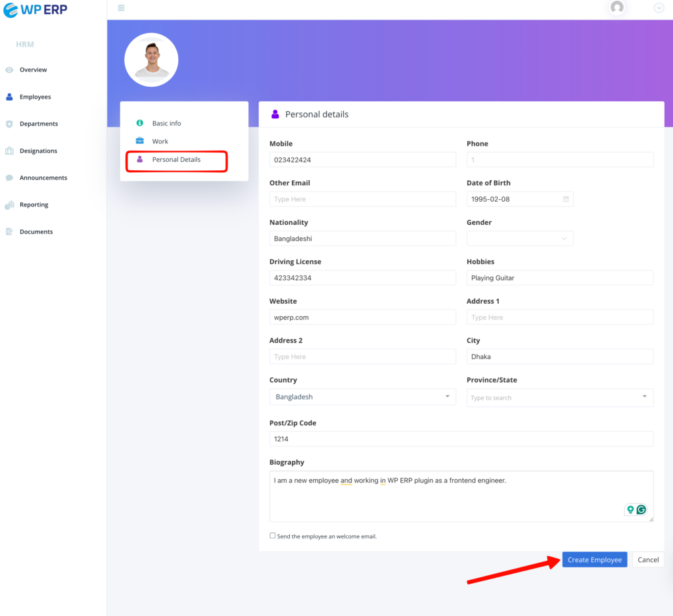Click into the Other Email field
The width and height of the screenshot is (673, 616).
pyautogui.click(x=362, y=199)
